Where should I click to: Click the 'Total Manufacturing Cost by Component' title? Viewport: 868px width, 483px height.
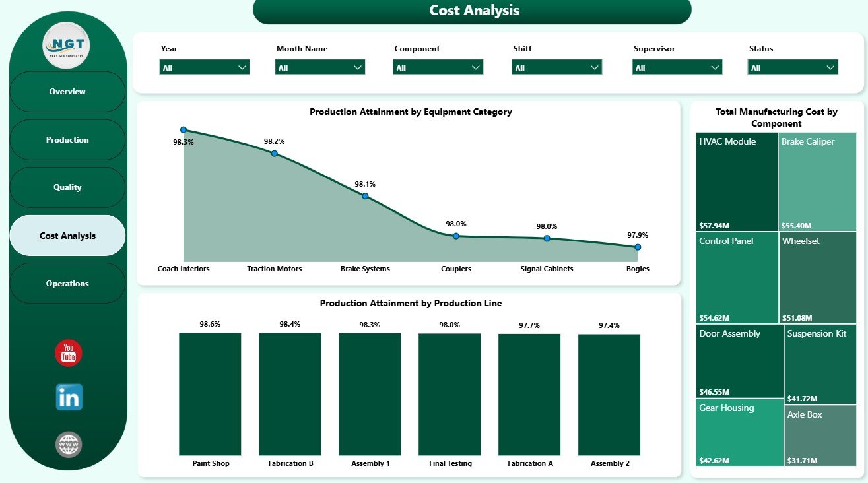(x=776, y=117)
